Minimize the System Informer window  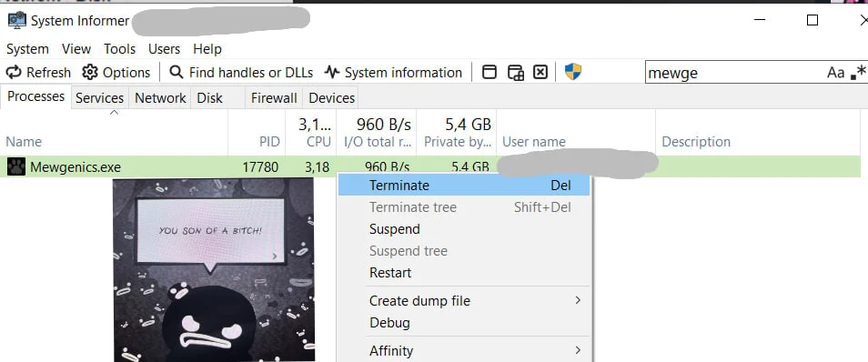(x=760, y=20)
